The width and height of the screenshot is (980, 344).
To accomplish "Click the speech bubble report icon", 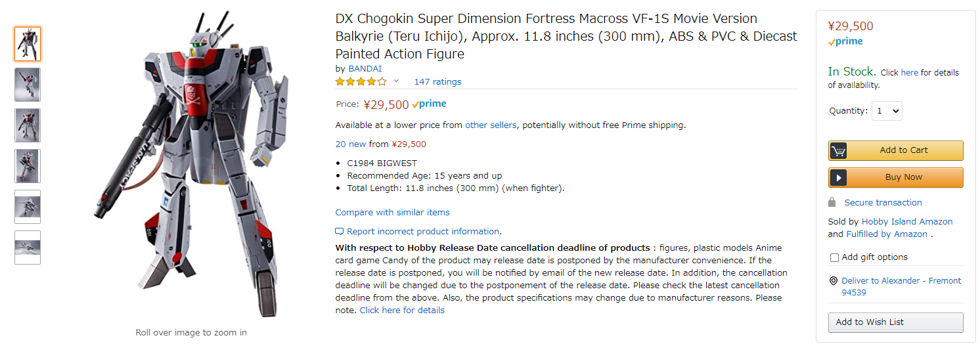I will click(340, 232).
